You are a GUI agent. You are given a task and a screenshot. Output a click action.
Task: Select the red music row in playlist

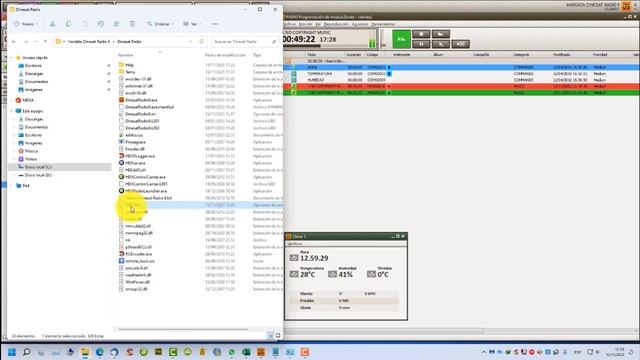[462, 87]
